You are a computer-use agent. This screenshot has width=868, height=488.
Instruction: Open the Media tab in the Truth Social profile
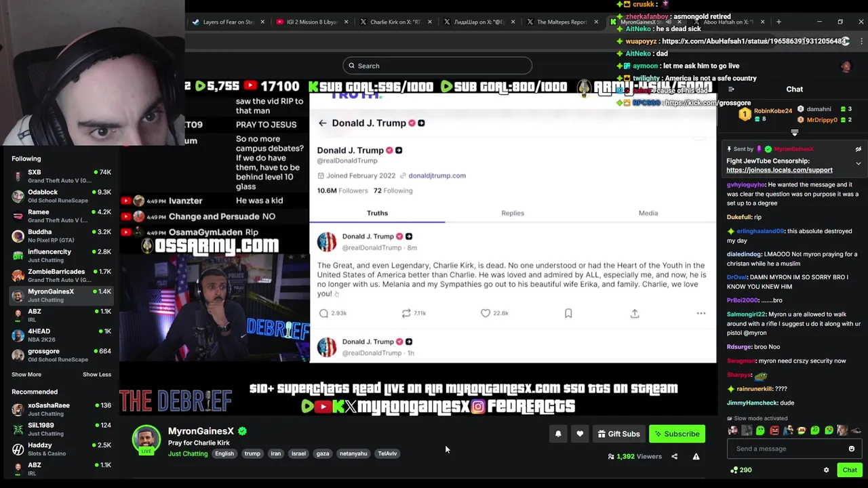click(648, 213)
